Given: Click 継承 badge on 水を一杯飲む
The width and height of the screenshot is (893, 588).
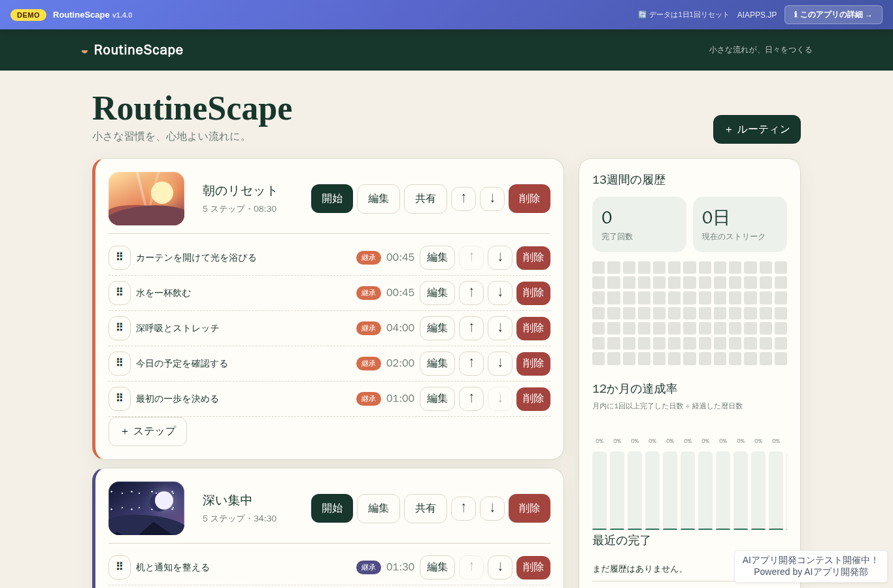Looking at the screenshot, I should [369, 293].
